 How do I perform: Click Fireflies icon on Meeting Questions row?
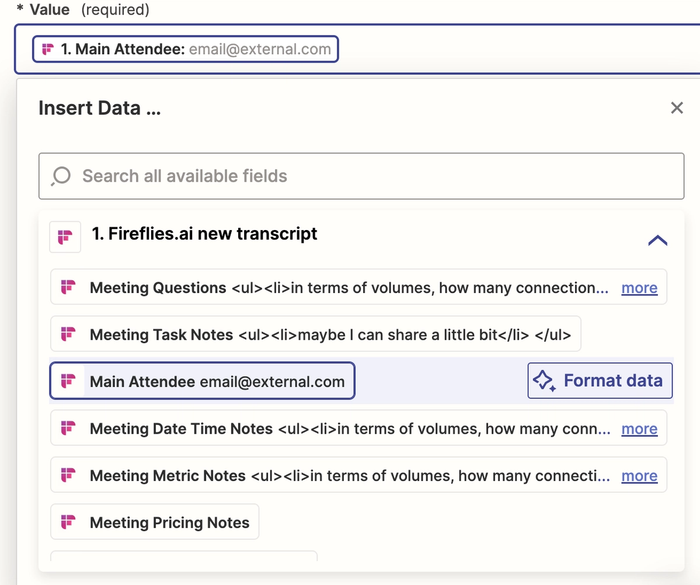[x=68, y=287]
